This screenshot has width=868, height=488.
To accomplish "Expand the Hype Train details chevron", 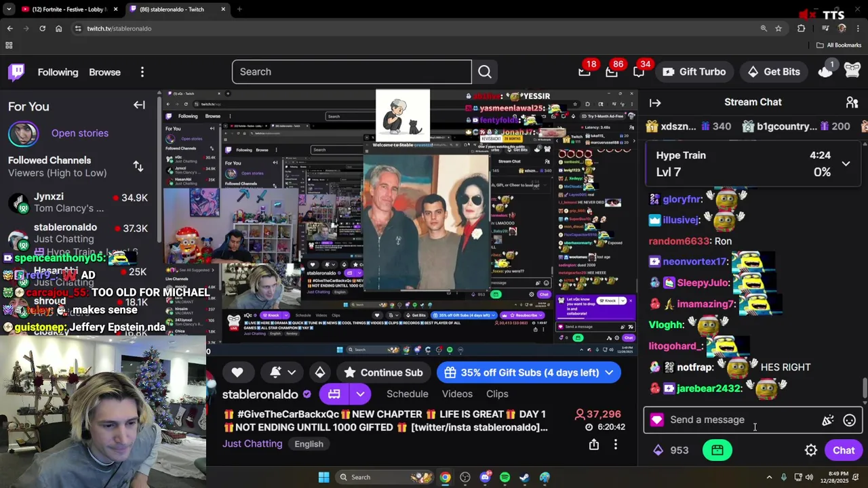I will [x=846, y=164].
